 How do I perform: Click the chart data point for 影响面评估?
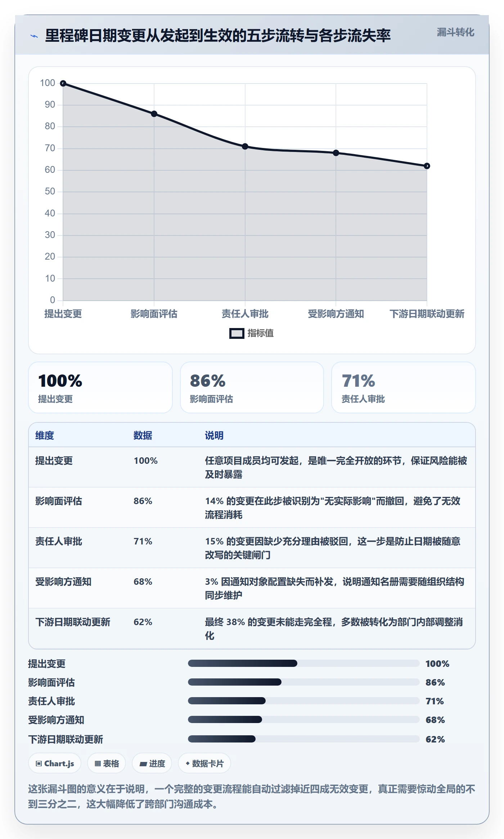pyautogui.click(x=154, y=114)
